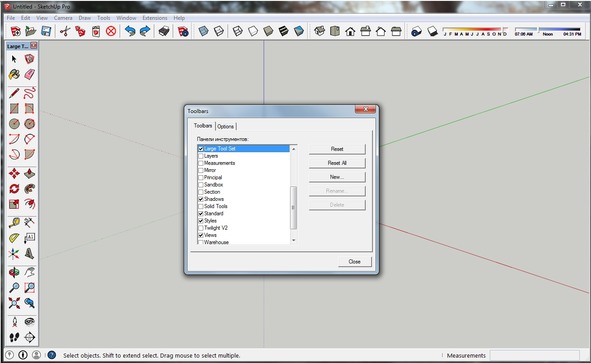Switch to the Front house view

coord(350,31)
